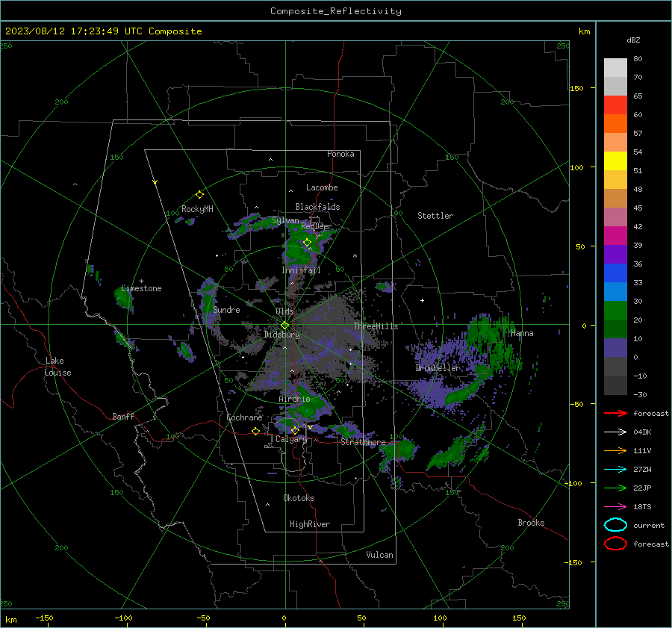Click the Vulcan town label
The height and width of the screenshot is (628, 672).
click(x=379, y=555)
